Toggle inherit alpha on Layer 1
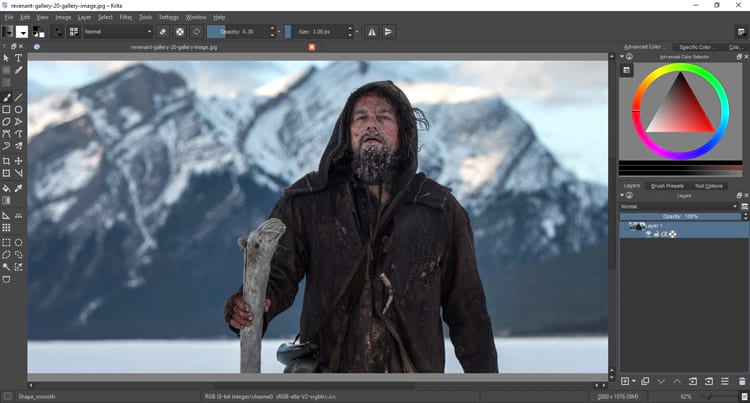Screen dimensions: 750x403 (664, 234)
